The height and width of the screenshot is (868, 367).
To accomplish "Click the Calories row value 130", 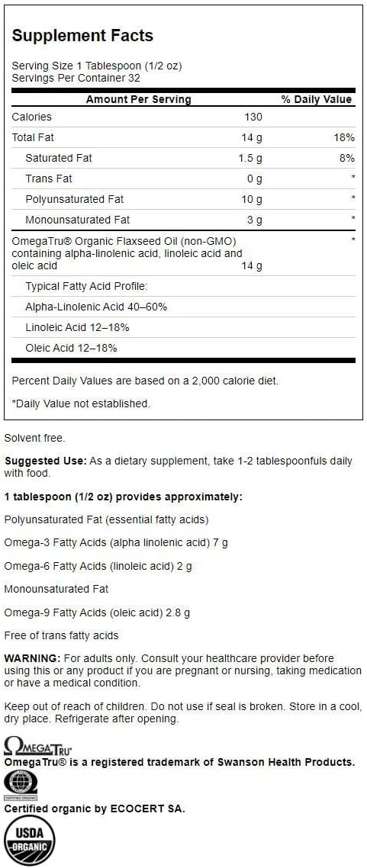I will [253, 117].
